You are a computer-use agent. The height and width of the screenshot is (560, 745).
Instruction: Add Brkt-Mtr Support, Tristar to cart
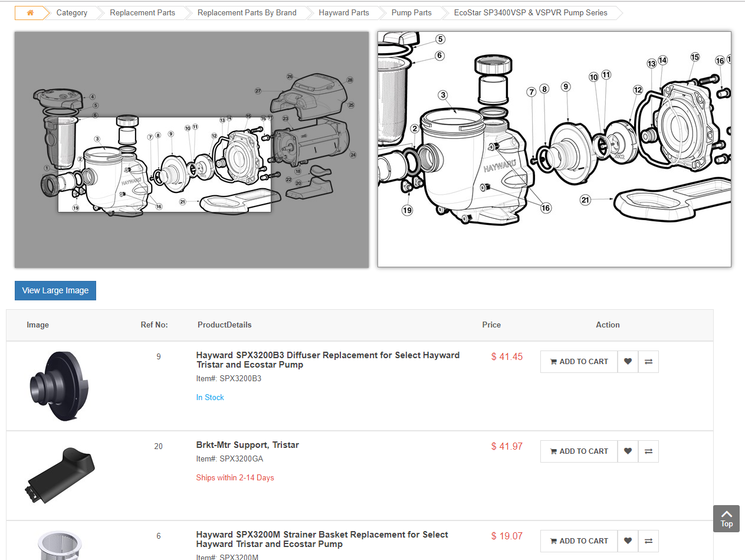coord(579,451)
